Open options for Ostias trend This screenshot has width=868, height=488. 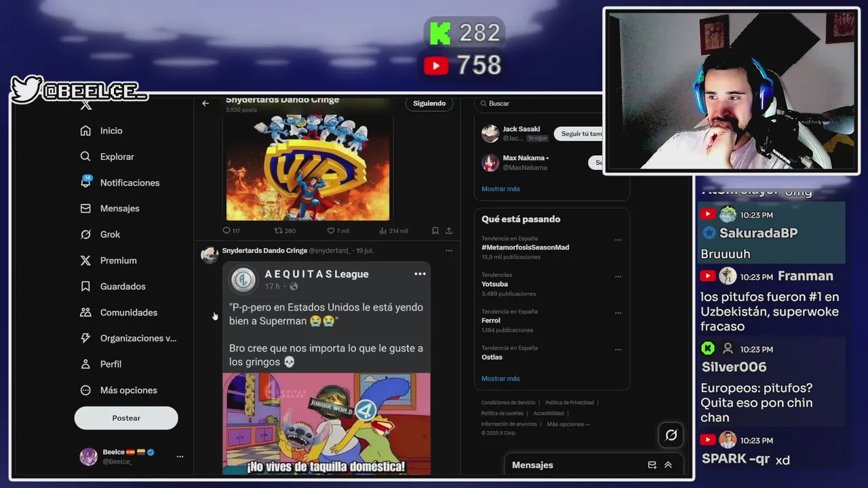[x=618, y=350]
